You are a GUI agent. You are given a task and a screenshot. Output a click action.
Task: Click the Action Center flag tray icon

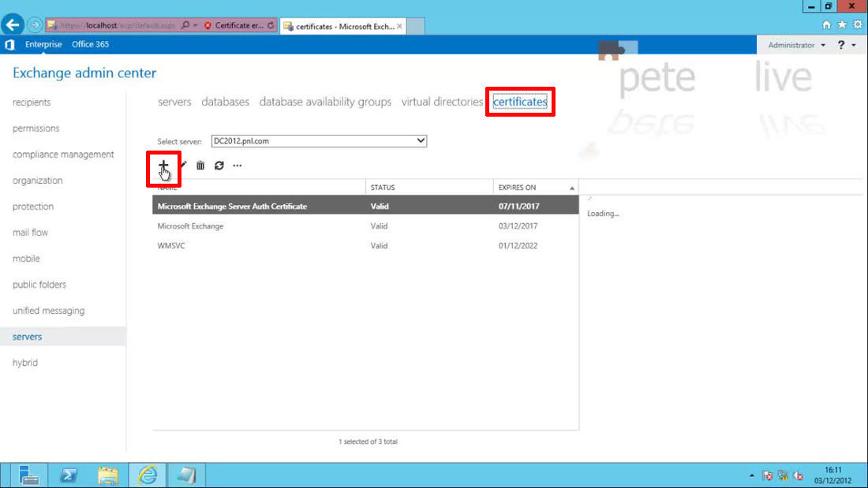point(767,475)
